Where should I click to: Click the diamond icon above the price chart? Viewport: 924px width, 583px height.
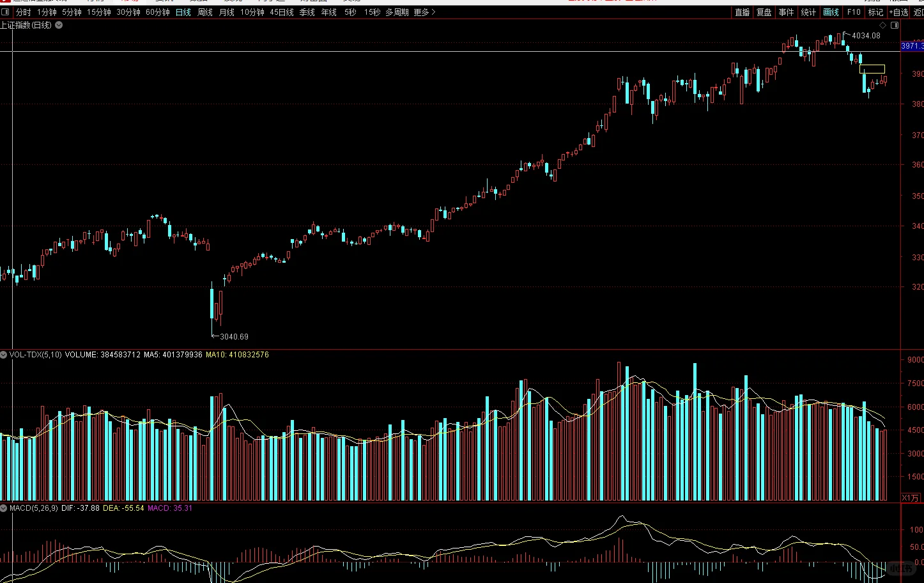[883, 25]
